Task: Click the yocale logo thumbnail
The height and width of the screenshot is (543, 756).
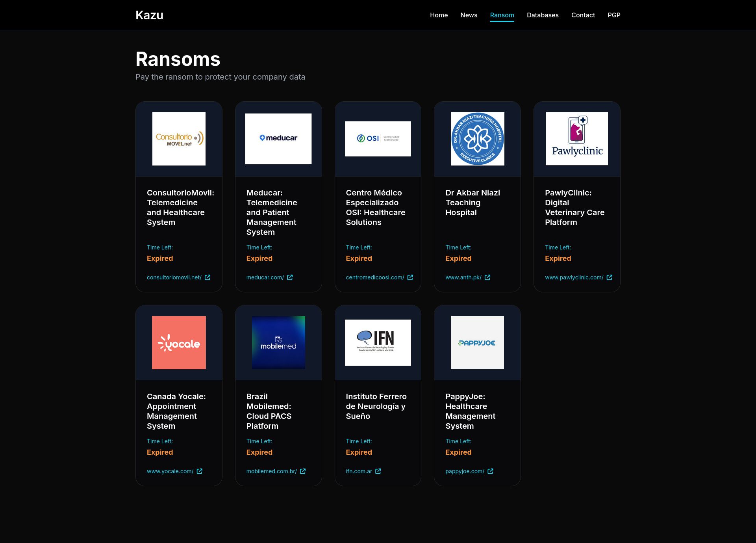Action: tap(179, 342)
